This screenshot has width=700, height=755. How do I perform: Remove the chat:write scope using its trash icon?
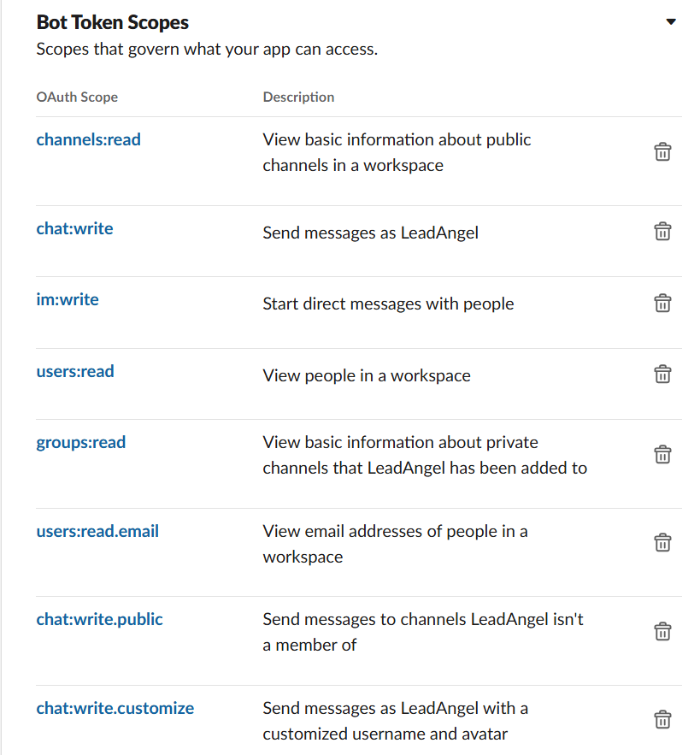[x=662, y=231]
